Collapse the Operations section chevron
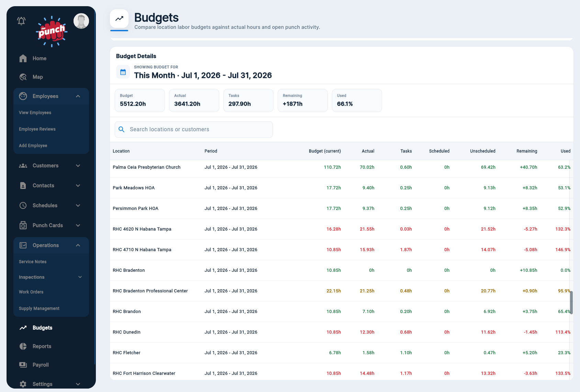The height and width of the screenshot is (392, 580). click(78, 245)
